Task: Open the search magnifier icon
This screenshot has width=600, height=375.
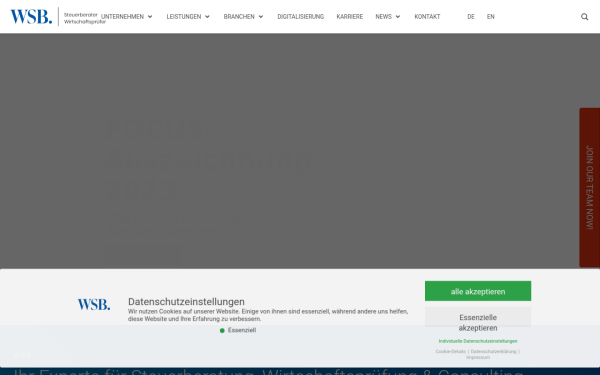Action: (x=584, y=16)
